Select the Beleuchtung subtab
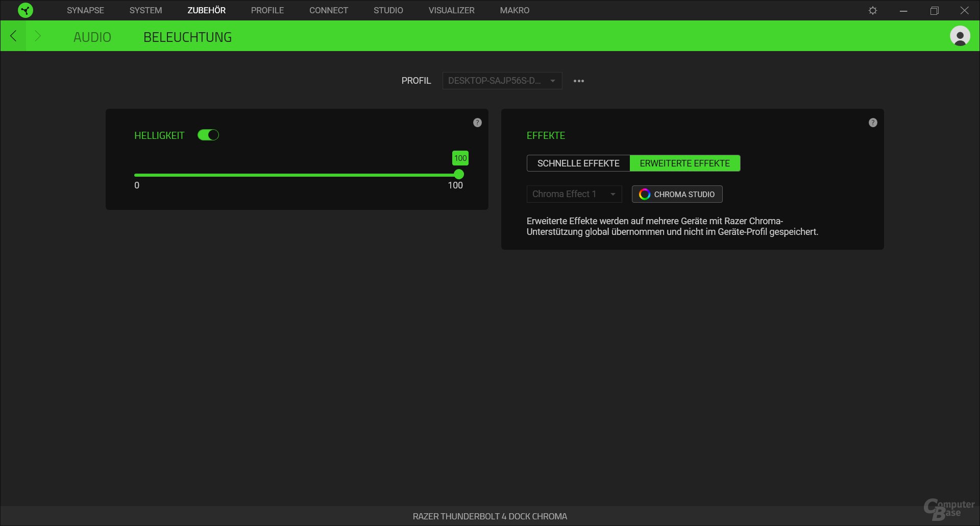Screen dimensions: 980x526 pyautogui.click(x=187, y=37)
